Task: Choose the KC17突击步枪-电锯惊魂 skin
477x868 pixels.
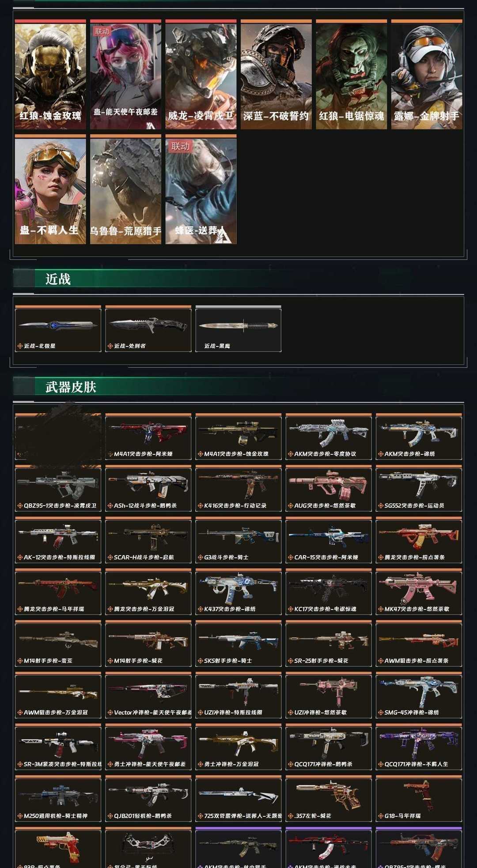Action: coord(329,592)
